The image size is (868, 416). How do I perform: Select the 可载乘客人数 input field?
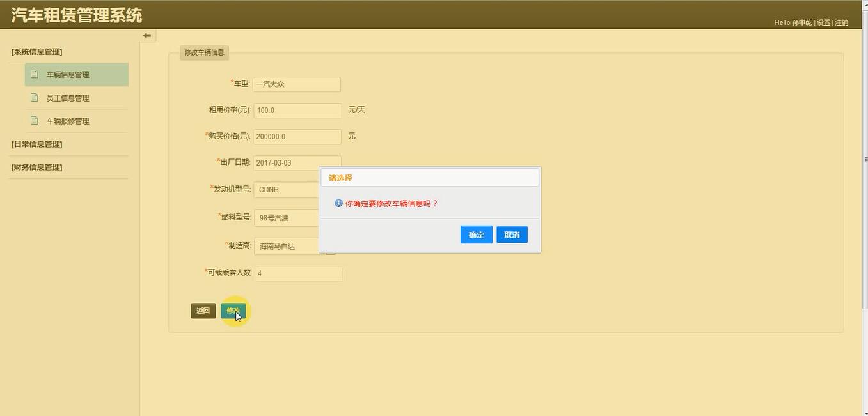(x=299, y=273)
